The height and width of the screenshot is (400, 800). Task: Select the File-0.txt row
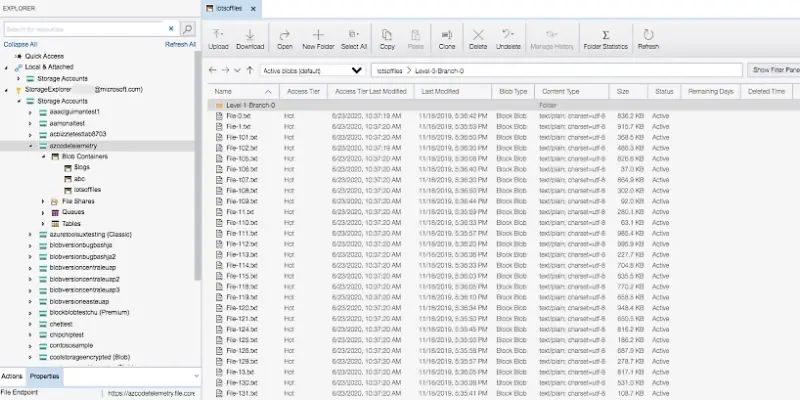[x=504, y=116]
